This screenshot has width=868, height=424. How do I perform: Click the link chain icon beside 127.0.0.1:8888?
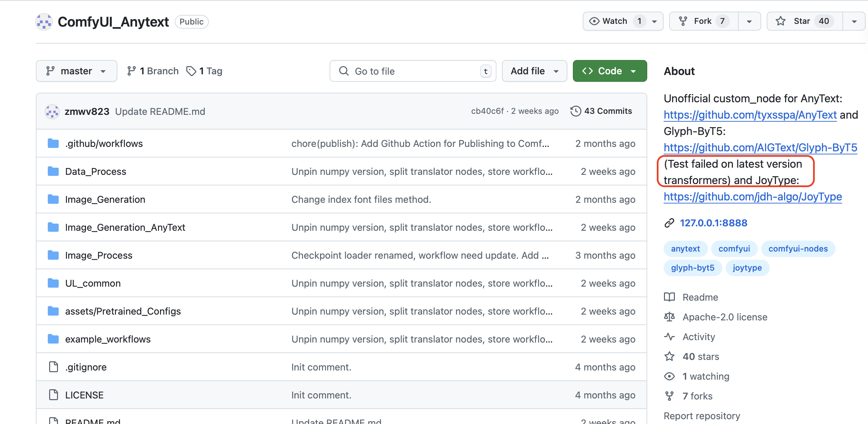pyautogui.click(x=669, y=223)
